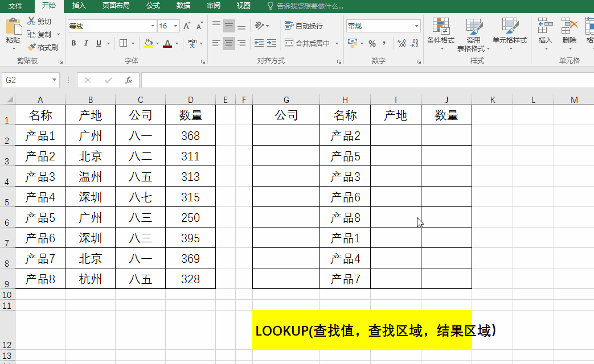Viewport: 594px width, 364px height.
Task: Click cell containing 产品5 in column H
Action: 345,156
